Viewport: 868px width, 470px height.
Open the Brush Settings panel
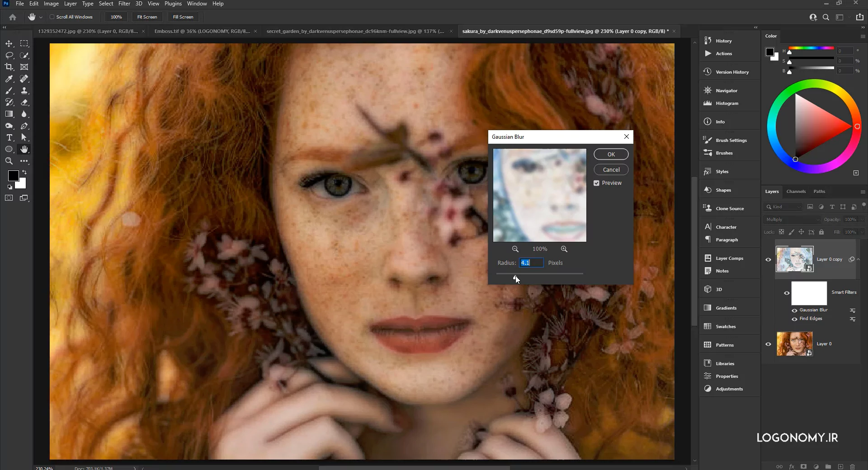tap(731, 140)
